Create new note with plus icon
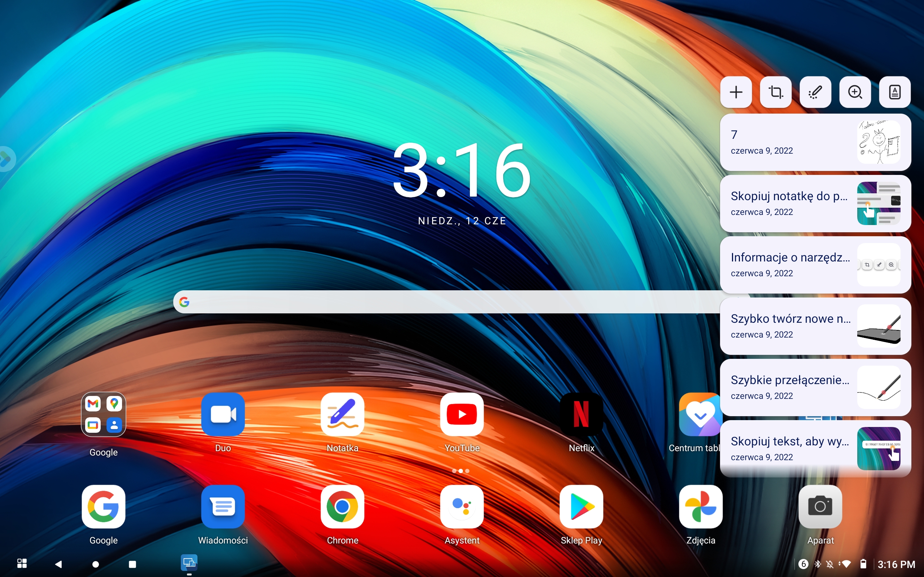 [736, 92]
